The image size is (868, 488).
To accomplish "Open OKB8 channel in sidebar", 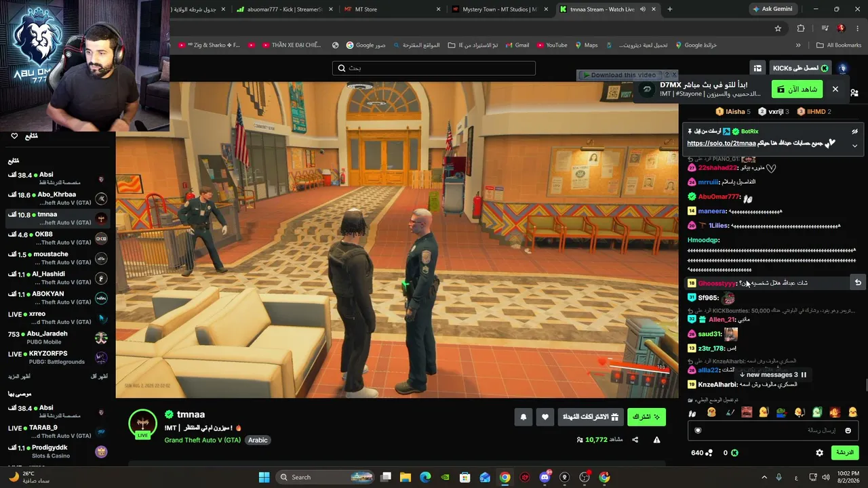I will tap(58, 239).
